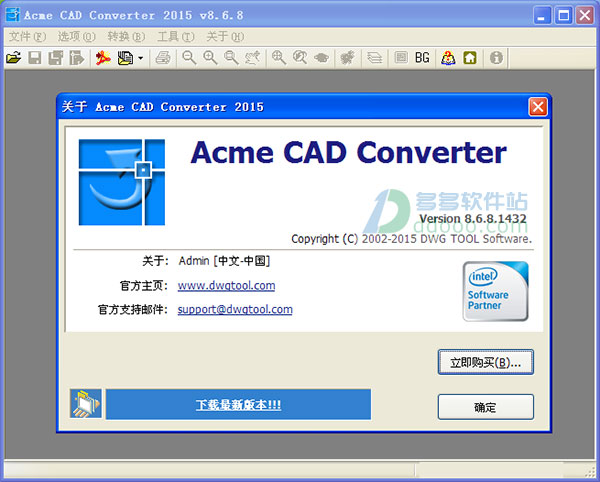Click the BG background color button
This screenshot has width=600, height=482.
[x=422, y=58]
